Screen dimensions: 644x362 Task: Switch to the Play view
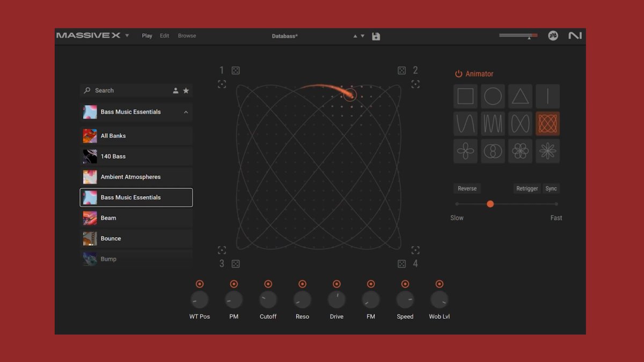[147, 36]
